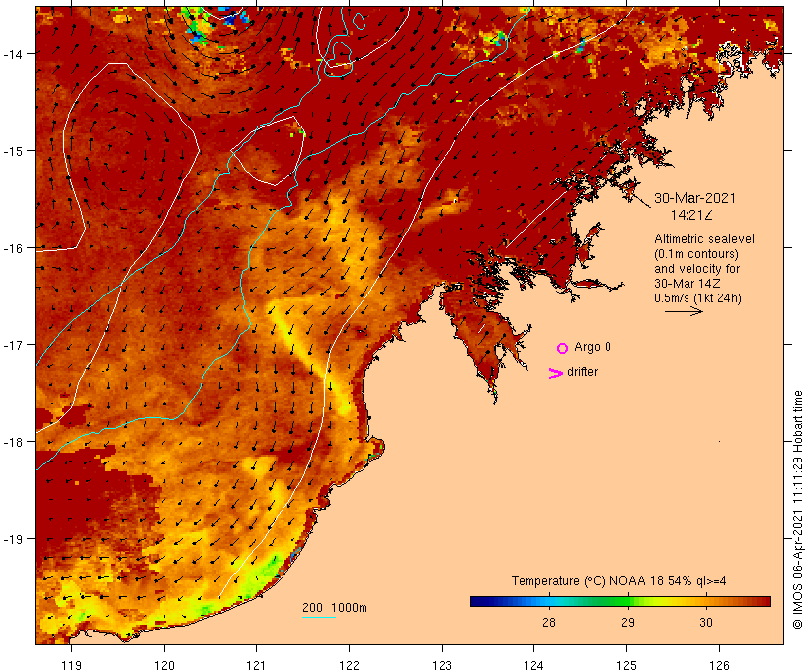Click the latitude axis label -17
Screen dimensions: 810x672
click(x=12, y=345)
